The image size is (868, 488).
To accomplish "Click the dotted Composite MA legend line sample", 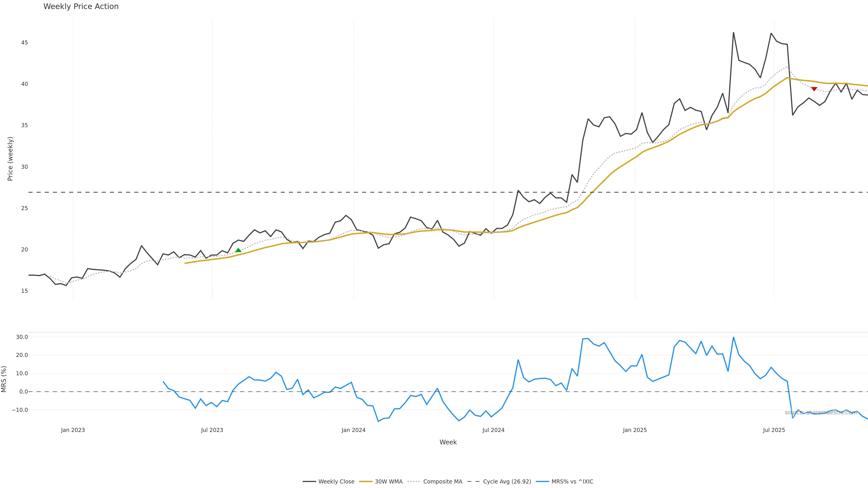I will [x=414, y=482].
